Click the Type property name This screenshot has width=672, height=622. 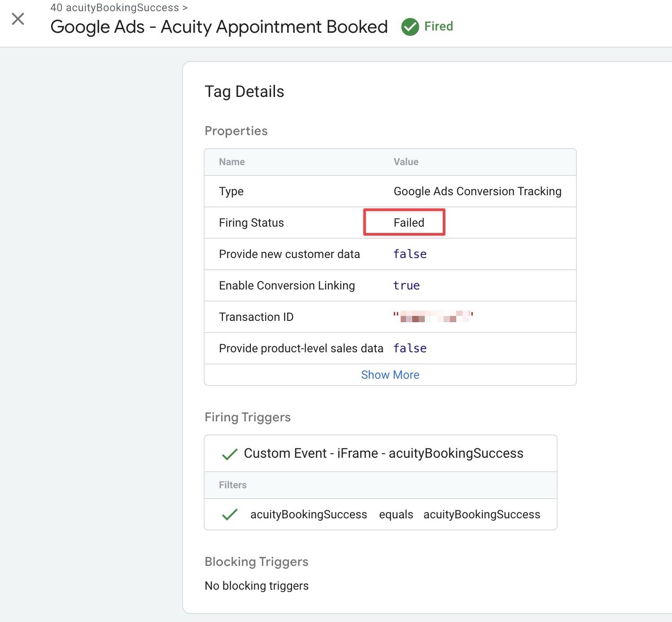click(231, 191)
